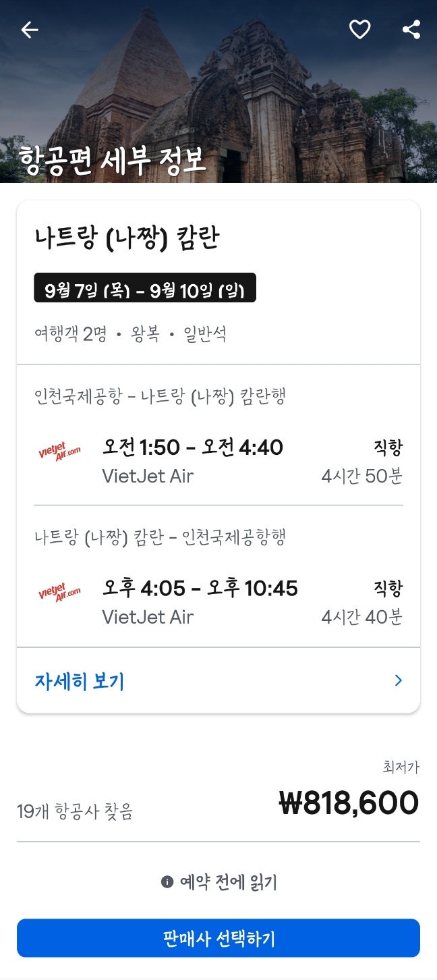The width and height of the screenshot is (437, 980).
Task: Expand details with the right chevron
Action: click(398, 680)
